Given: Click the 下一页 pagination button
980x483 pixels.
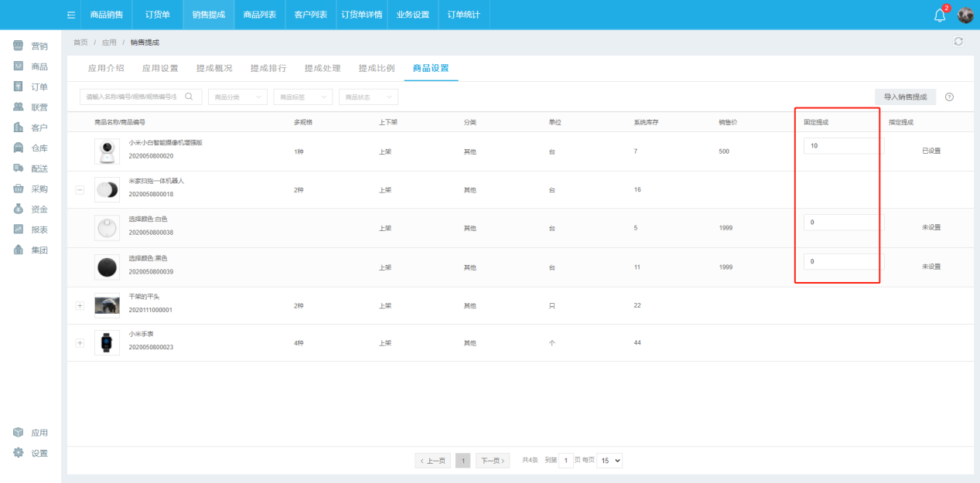Looking at the screenshot, I should pos(492,461).
